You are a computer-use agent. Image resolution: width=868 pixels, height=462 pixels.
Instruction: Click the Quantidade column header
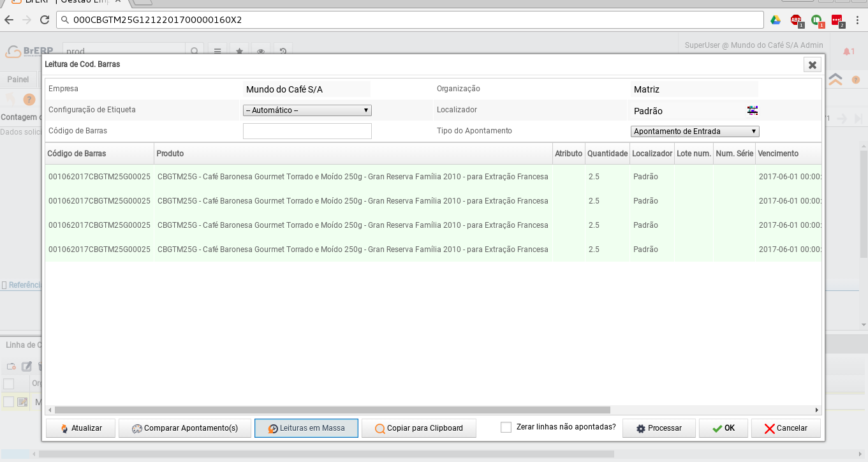(x=607, y=154)
